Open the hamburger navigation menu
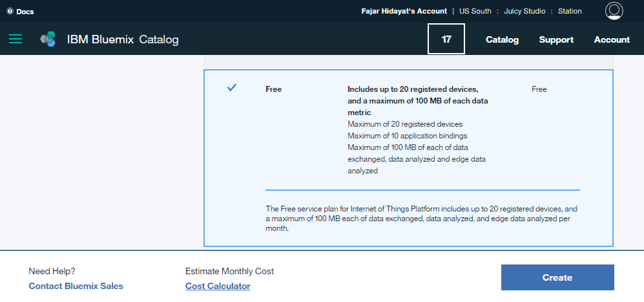 [x=16, y=39]
